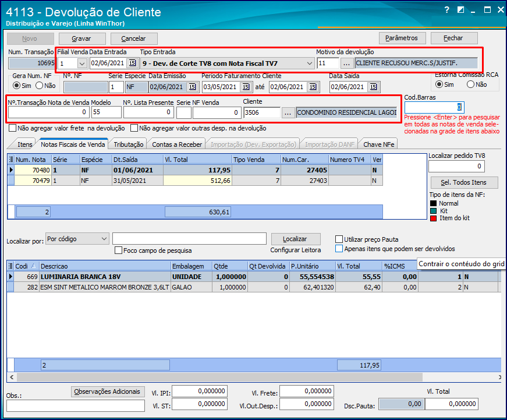Open the Observações Adicionais button
507x420 pixels.
[107, 391]
